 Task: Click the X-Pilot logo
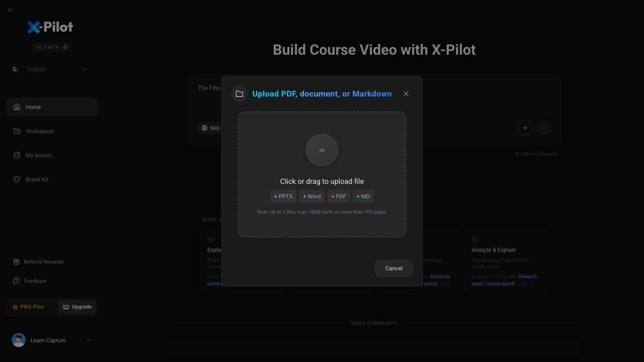50,27
